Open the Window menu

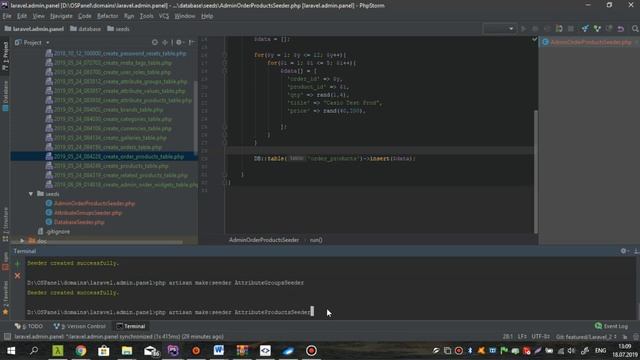coord(185,16)
